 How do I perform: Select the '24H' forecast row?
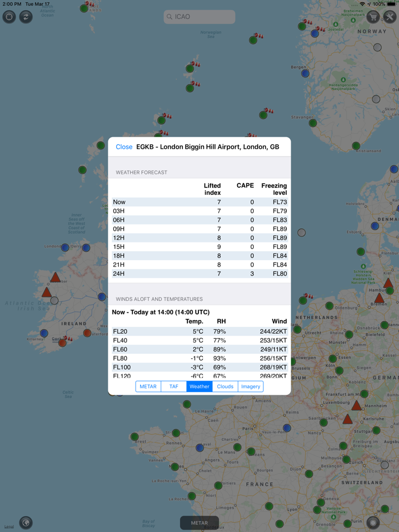pos(199,273)
